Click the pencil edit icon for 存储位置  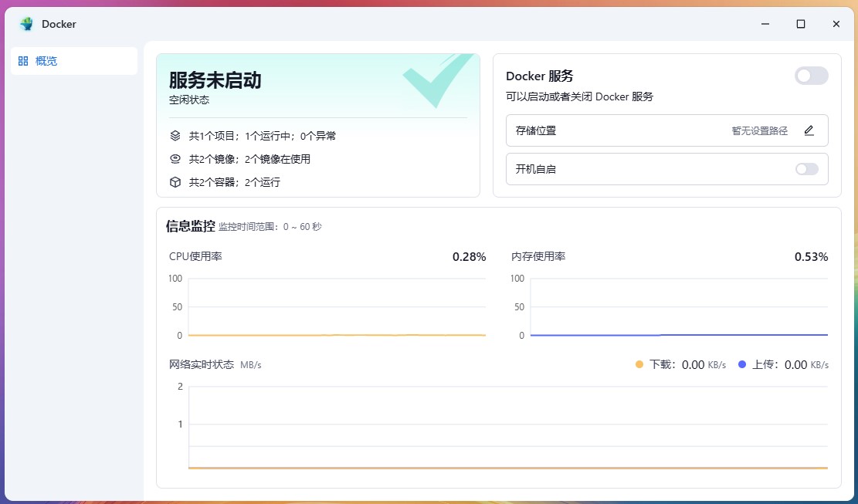tap(809, 130)
